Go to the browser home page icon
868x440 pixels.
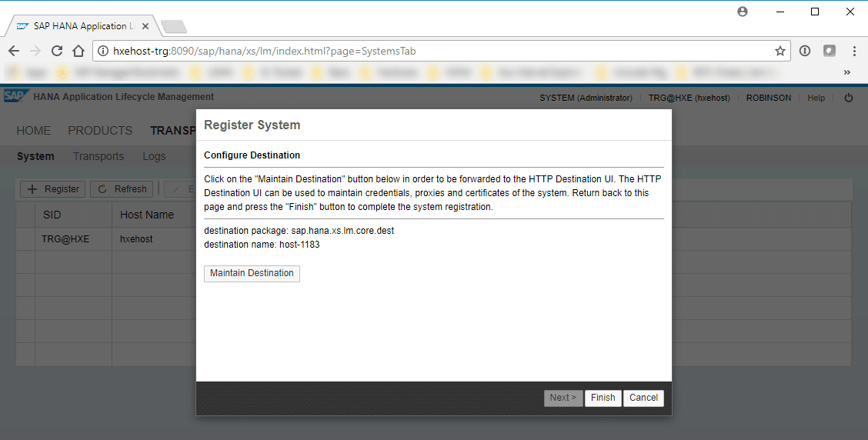(78, 51)
